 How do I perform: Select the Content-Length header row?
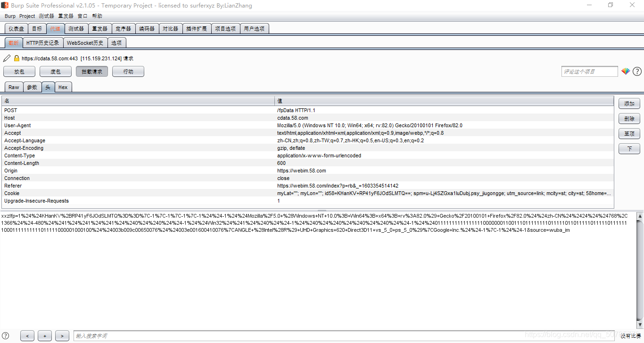[x=308, y=163]
